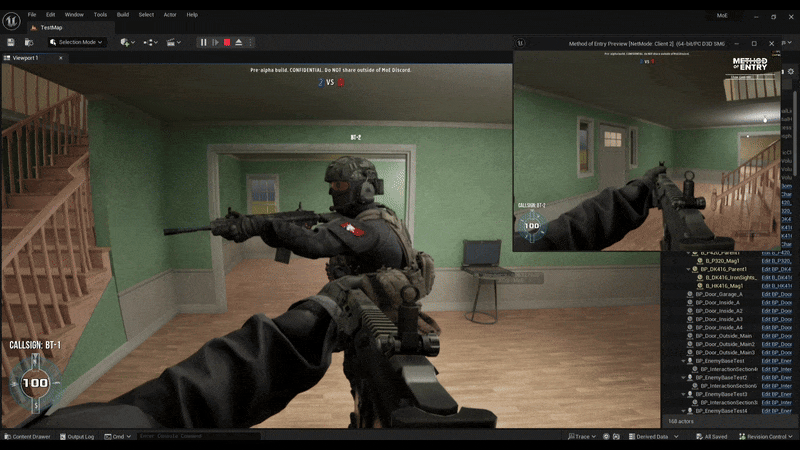Image resolution: width=800 pixels, height=450 pixels.
Task: Open the Selection Mode dropdown
Action: tap(76, 42)
